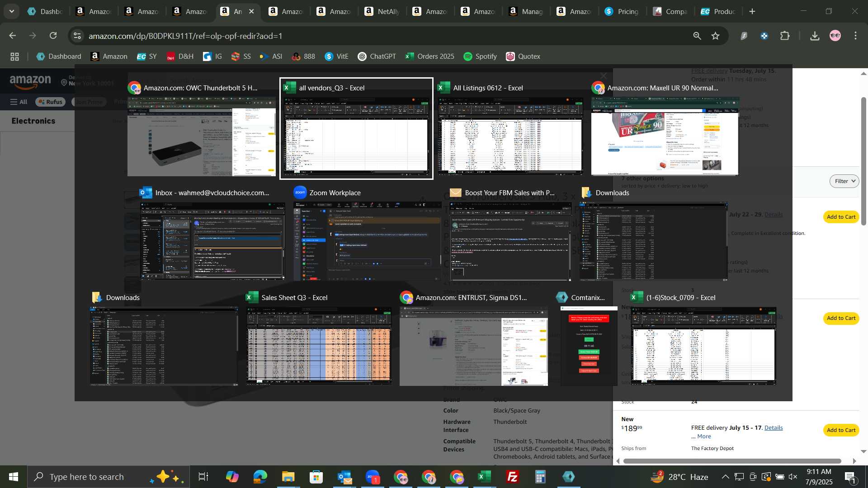Switch to Outlook Inbox window thumbnail
The image size is (868, 488).
click(x=212, y=234)
